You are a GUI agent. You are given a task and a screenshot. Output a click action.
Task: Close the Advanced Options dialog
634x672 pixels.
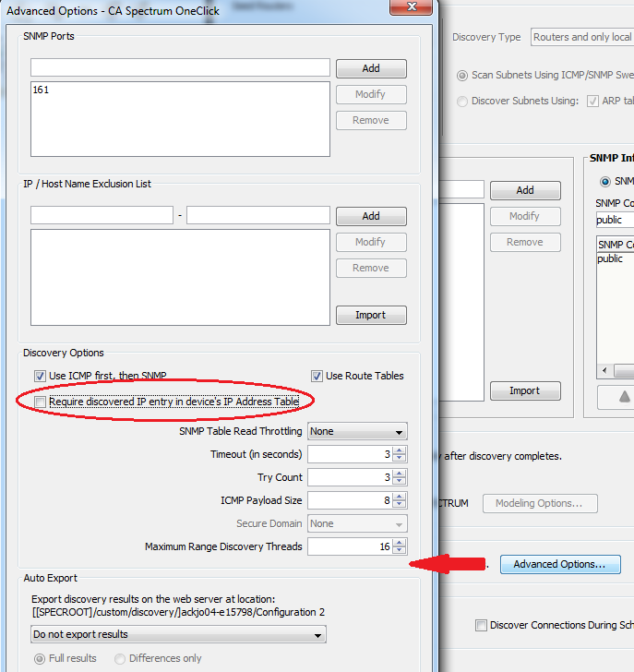(412, 6)
